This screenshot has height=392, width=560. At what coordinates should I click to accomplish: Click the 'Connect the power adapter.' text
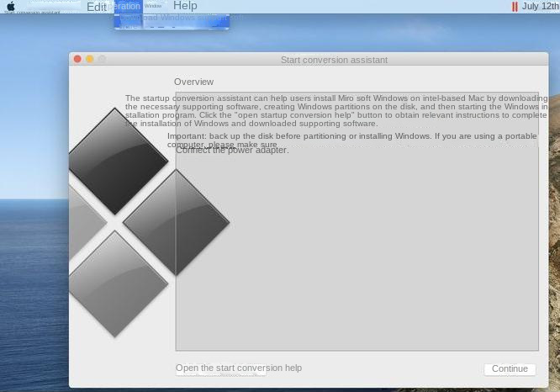tap(232, 151)
